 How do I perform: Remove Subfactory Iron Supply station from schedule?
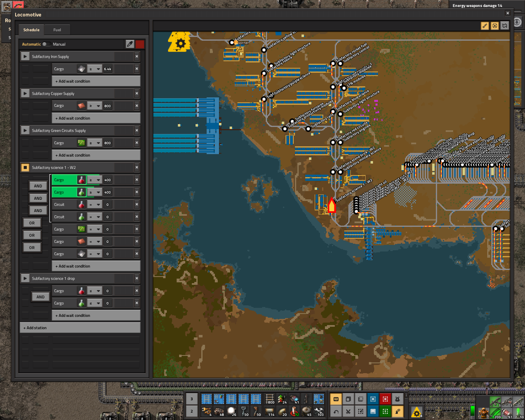point(137,56)
